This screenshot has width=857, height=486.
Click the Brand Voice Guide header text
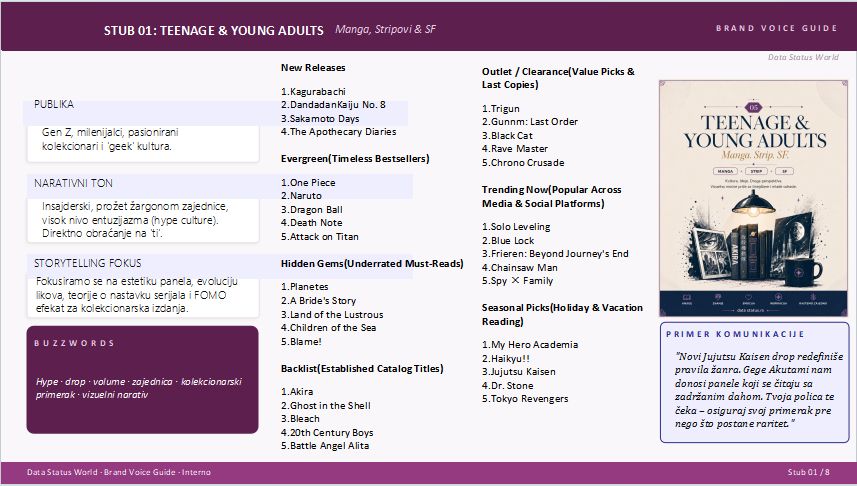tap(777, 28)
